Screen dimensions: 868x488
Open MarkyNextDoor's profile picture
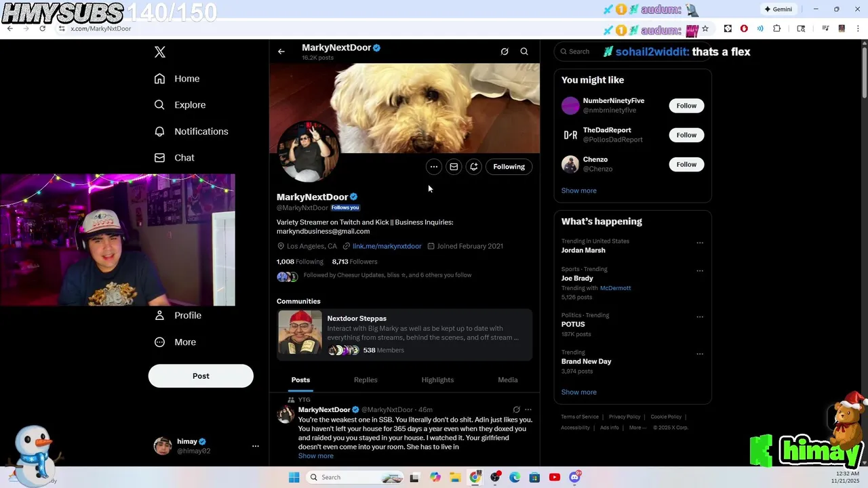point(309,152)
